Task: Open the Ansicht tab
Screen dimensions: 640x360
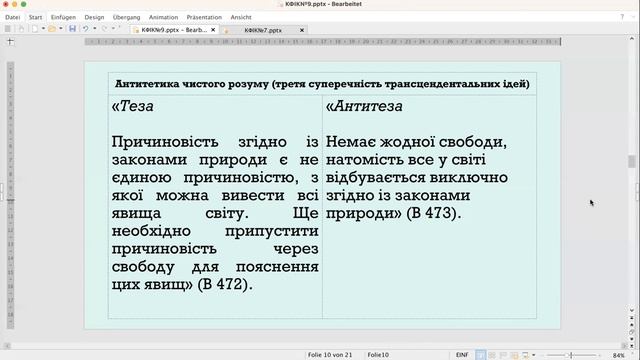Action: point(241,17)
